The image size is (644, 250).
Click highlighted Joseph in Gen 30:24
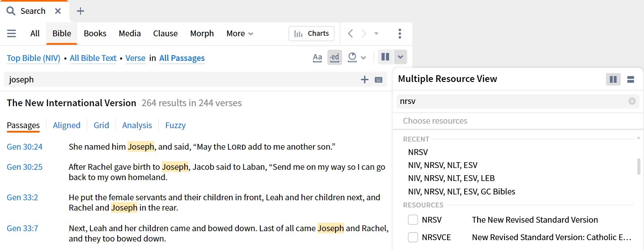tap(141, 147)
